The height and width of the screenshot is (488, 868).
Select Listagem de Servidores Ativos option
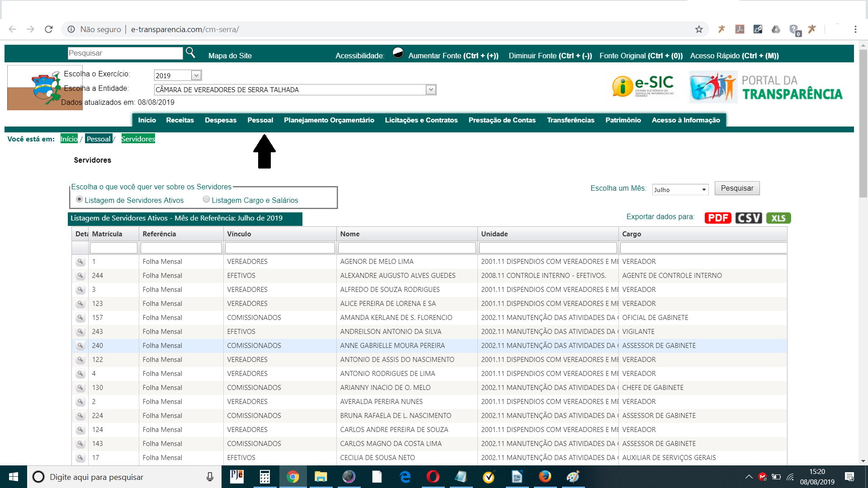(x=80, y=199)
